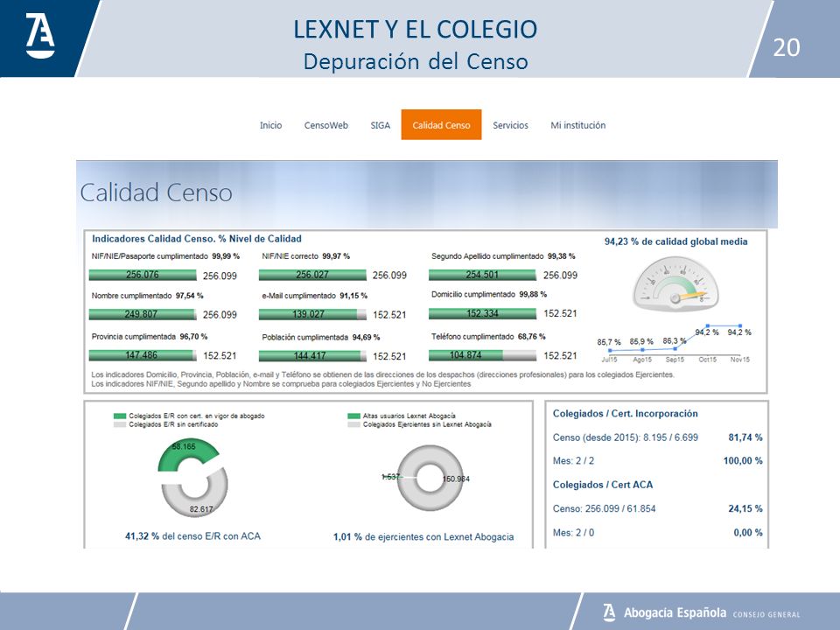Click '41,32 % del censo E/R con ACA' text
The image size is (840, 630).
192,536
